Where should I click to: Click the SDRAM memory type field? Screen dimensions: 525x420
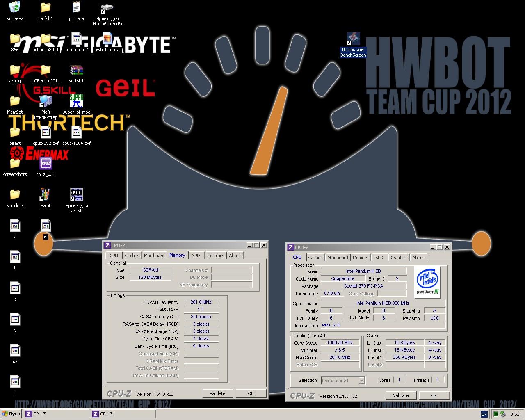[x=151, y=270]
